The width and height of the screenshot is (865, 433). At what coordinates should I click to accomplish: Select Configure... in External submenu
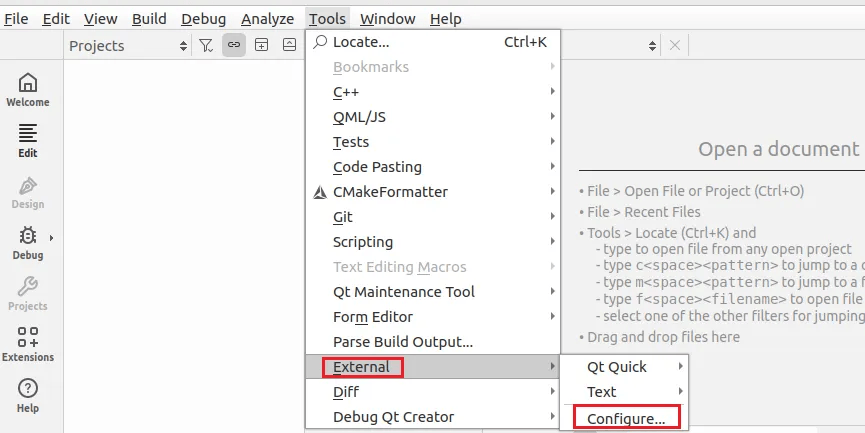click(626, 417)
